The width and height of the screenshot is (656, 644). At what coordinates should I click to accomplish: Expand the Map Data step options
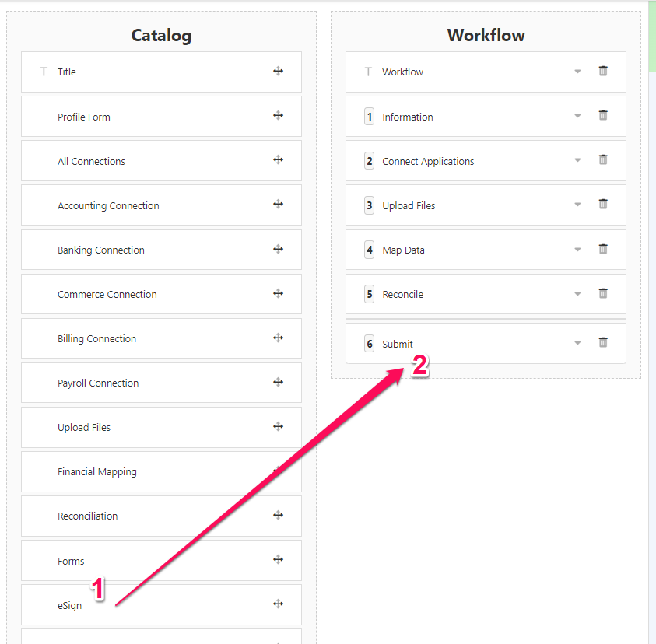point(577,250)
